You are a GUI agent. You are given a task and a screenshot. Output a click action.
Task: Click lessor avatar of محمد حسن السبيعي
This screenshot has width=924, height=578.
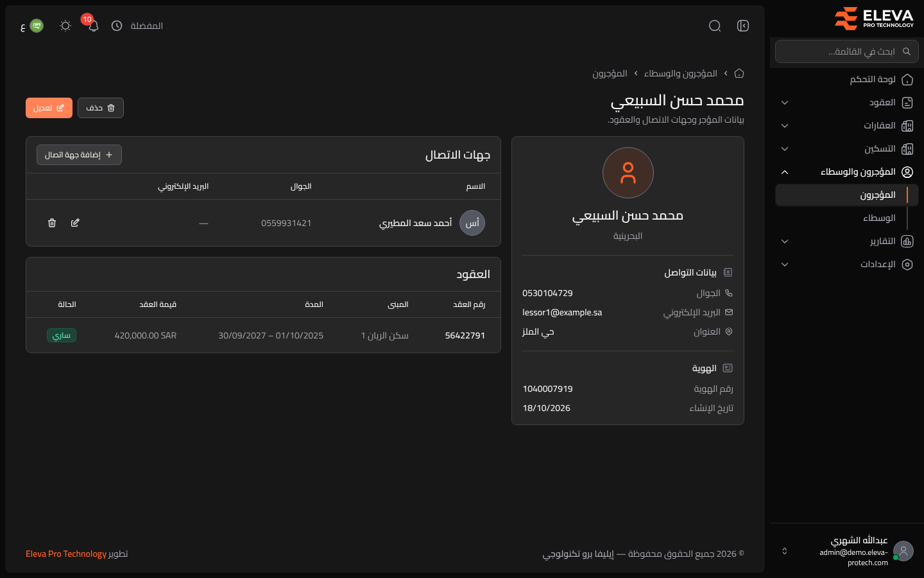[x=628, y=173]
